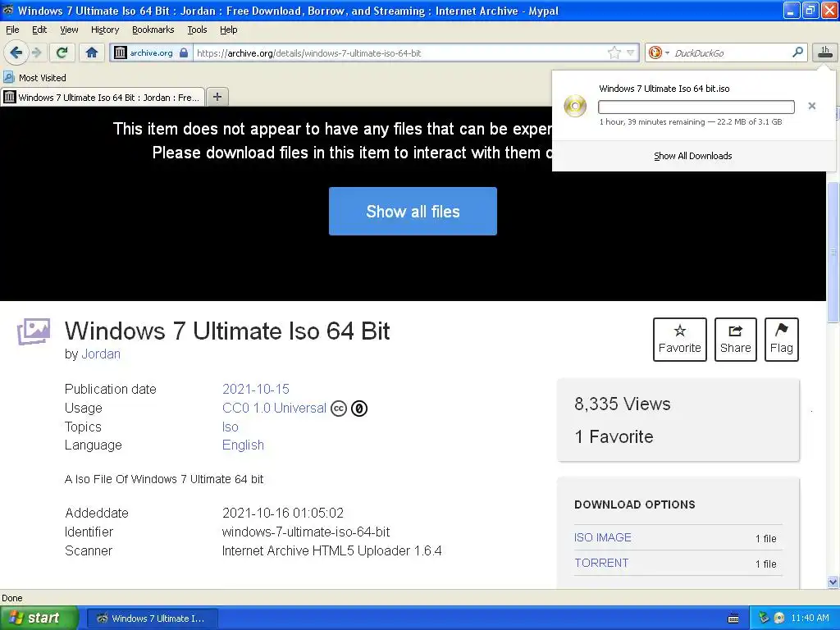Open the Windows Start menu
The height and width of the screenshot is (630, 840).
coord(39,618)
